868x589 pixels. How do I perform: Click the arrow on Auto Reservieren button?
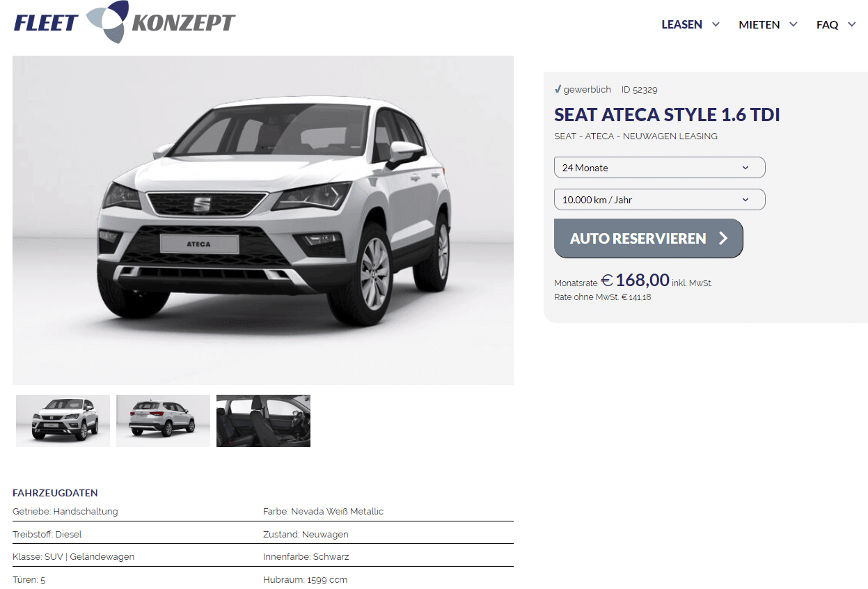723,238
